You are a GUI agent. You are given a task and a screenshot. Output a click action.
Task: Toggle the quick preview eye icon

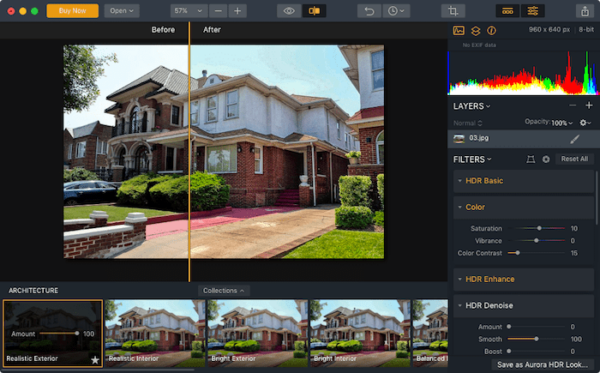click(289, 11)
